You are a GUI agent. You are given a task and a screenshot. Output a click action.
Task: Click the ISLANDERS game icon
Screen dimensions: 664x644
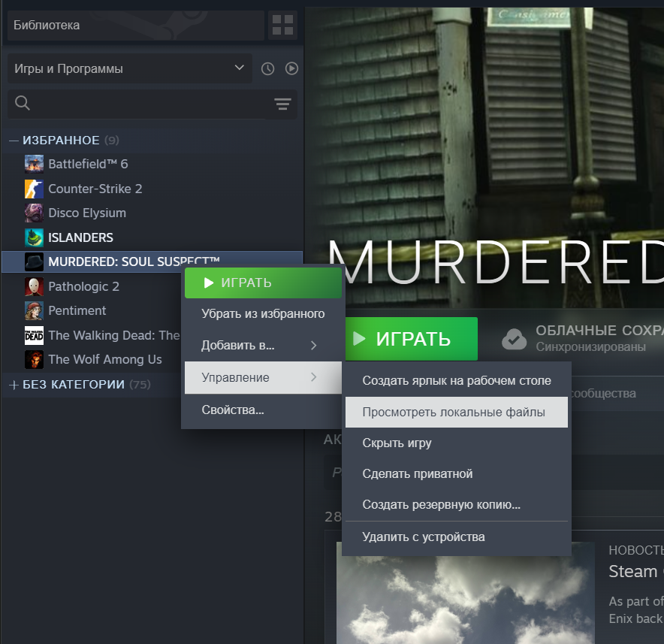34,237
